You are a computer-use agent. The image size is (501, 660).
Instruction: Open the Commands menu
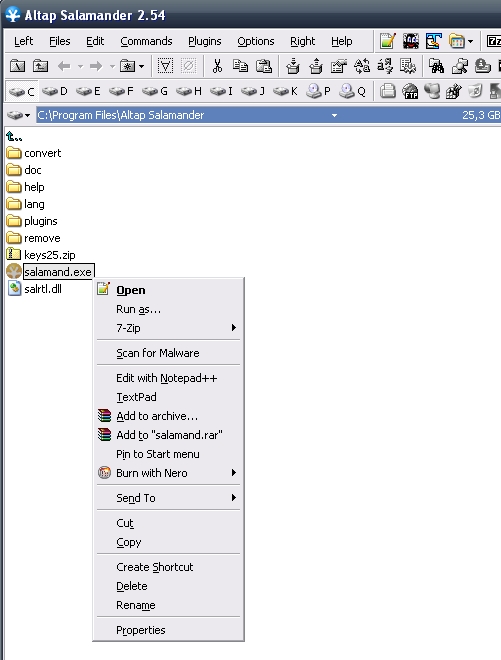tap(146, 41)
